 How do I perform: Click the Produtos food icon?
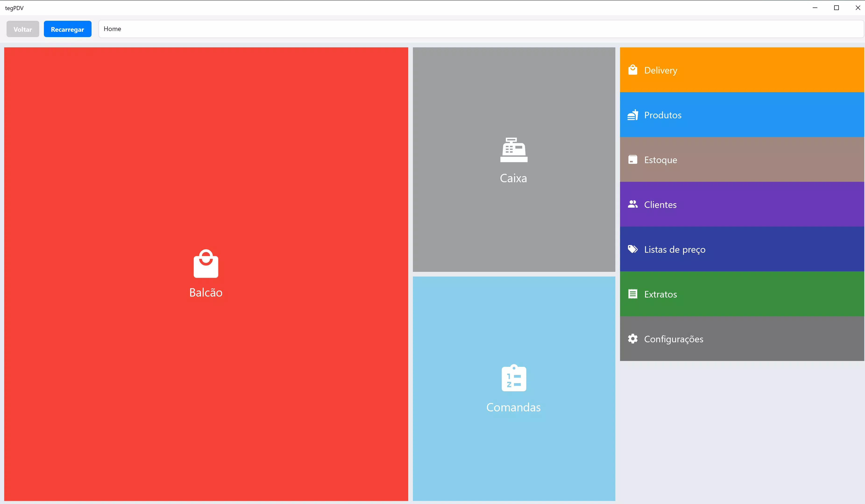[x=633, y=115]
